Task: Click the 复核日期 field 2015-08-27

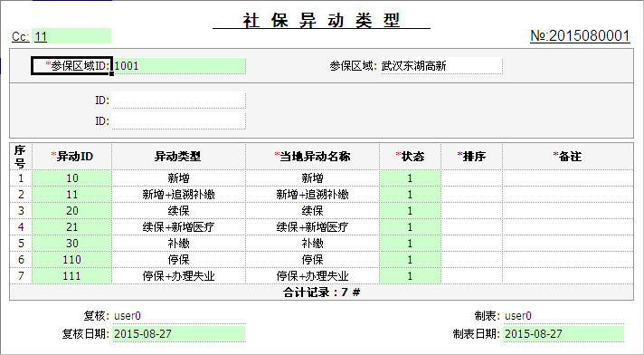Action: (179, 333)
